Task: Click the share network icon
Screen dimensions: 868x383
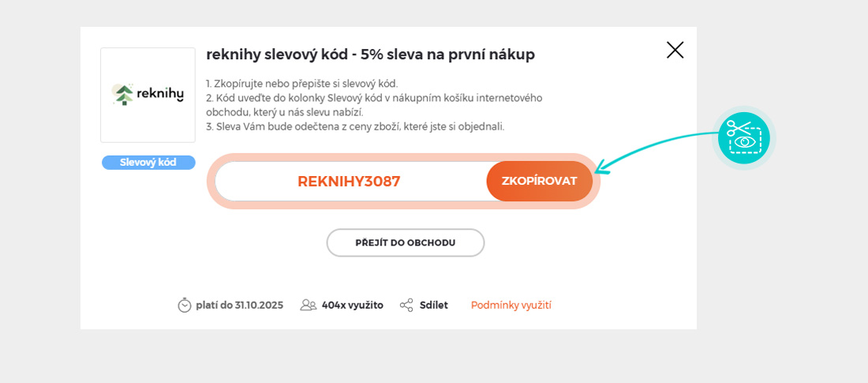Action: pyautogui.click(x=406, y=305)
